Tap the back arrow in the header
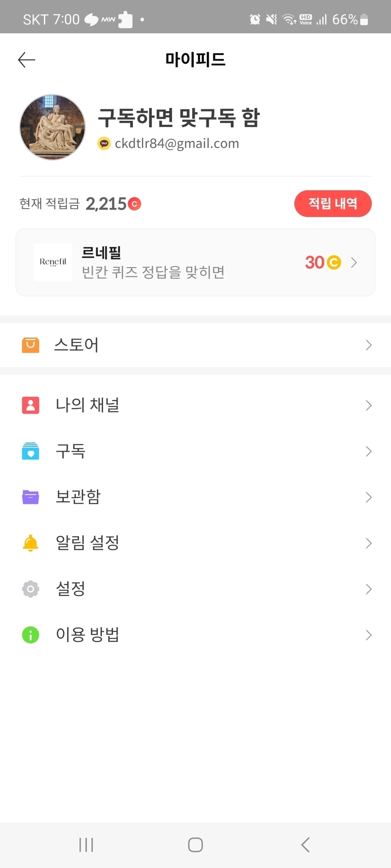 27,60
